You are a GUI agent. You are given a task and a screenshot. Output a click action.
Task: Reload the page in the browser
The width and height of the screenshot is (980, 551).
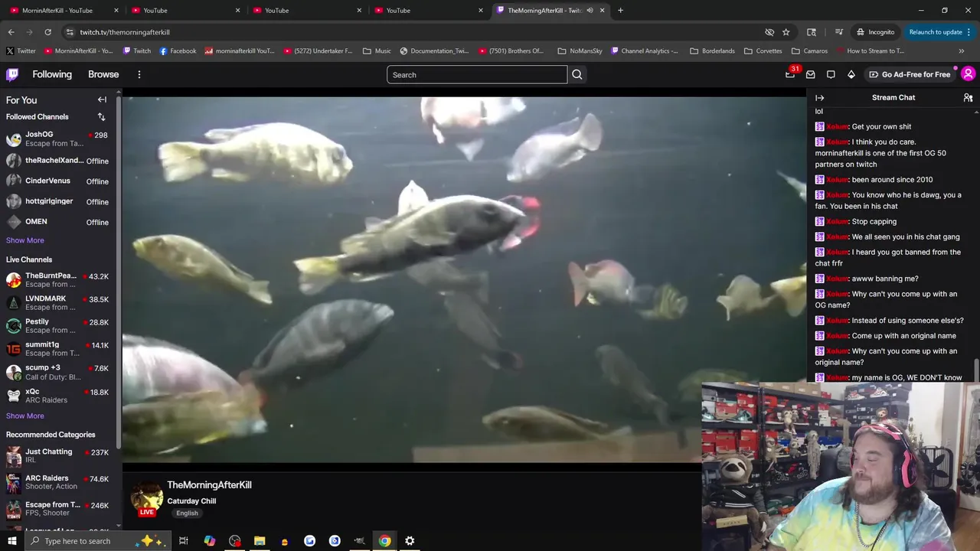(x=47, y=32)
